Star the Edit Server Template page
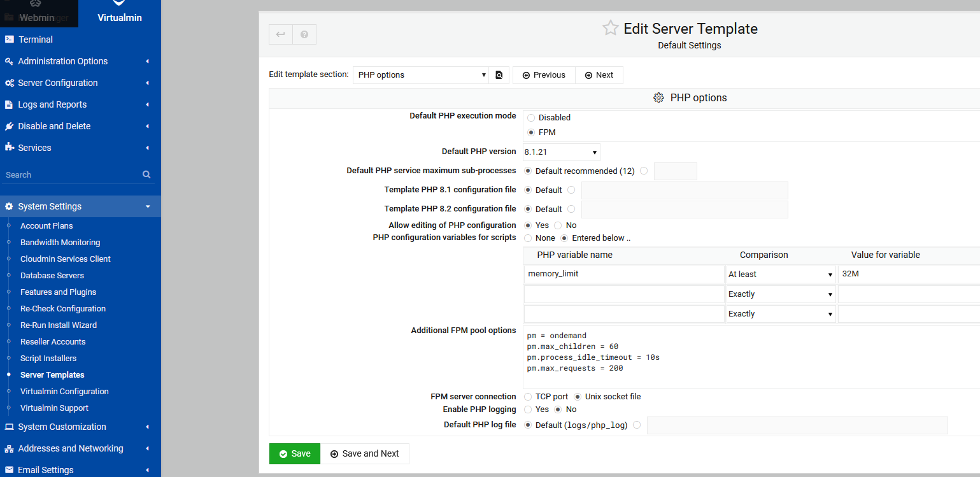 pyautogui.click(x=610, y=27)
